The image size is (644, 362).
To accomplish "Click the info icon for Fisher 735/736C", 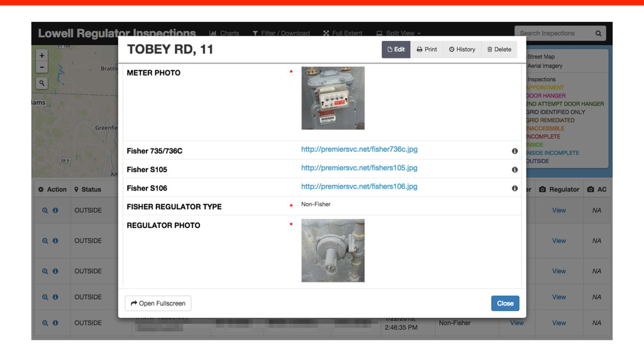I will click(514, 151).
